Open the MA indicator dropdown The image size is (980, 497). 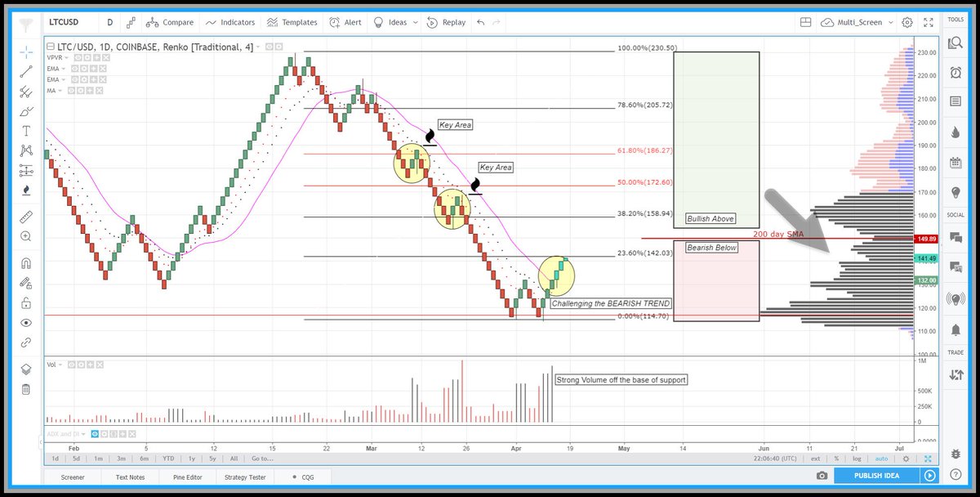tap(61, 91)
